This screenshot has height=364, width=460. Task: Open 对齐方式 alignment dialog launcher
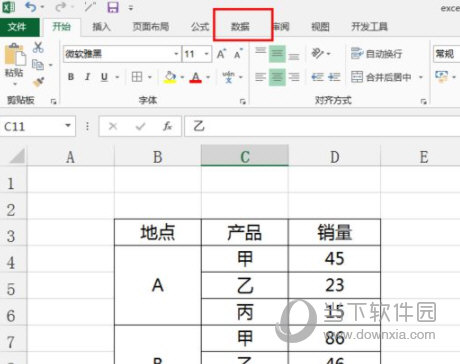[423, 101]
